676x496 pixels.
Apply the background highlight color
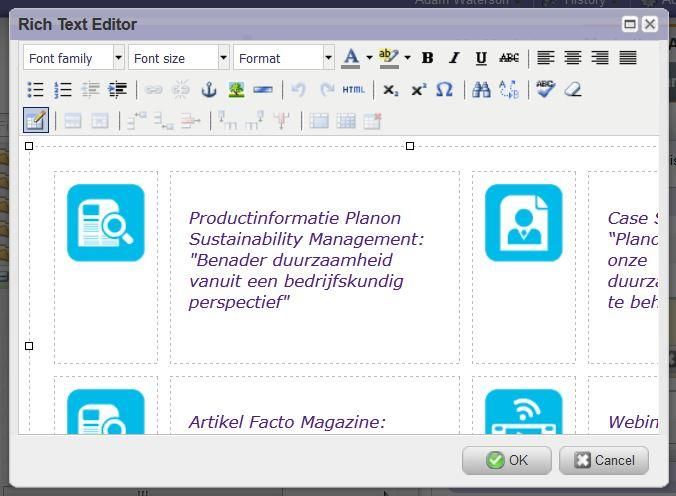[389, 58]
